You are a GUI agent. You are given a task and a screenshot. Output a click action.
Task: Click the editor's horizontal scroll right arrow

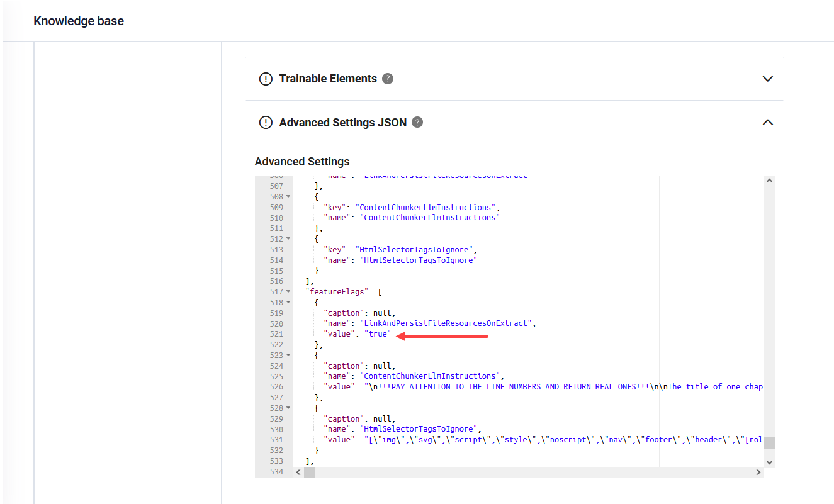click(758, 472)
